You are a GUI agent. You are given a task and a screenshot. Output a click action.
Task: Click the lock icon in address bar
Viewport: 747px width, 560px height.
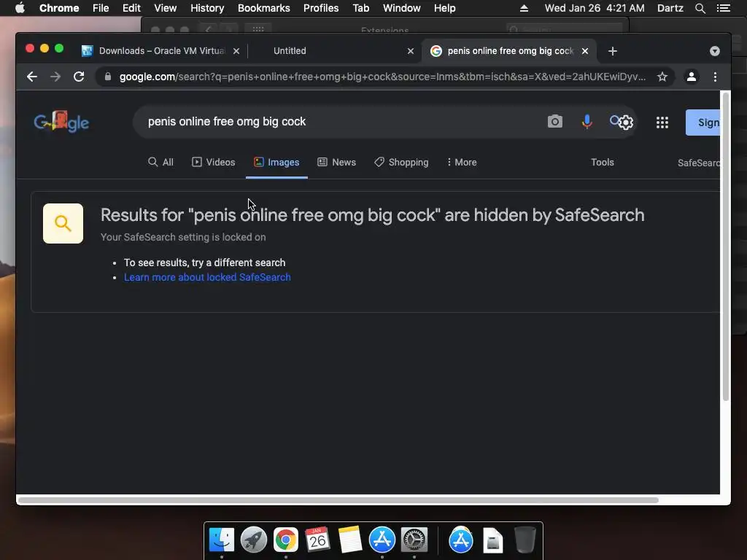[x=108, y=77]
